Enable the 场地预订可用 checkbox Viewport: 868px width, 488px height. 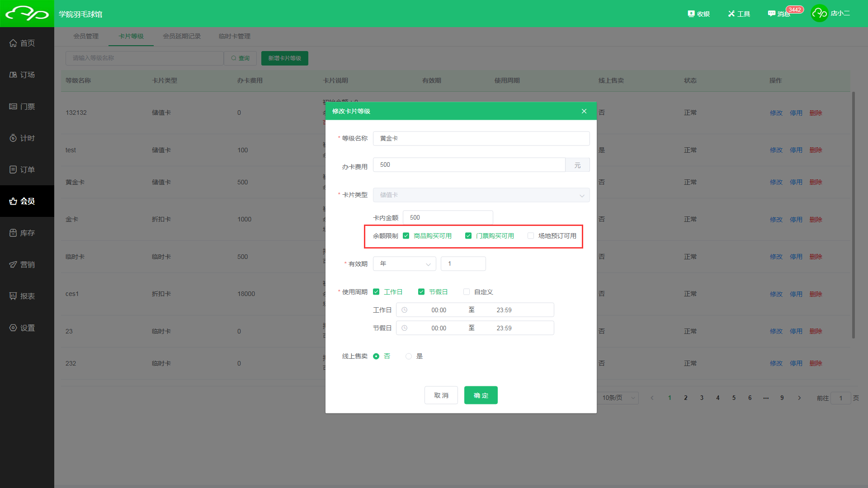point(531,236)
